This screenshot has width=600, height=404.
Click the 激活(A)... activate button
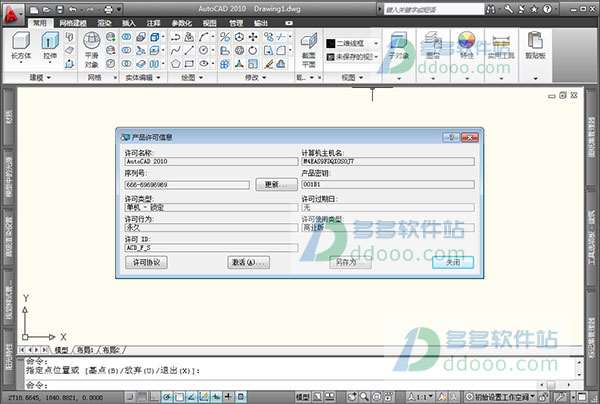point(249,261)
